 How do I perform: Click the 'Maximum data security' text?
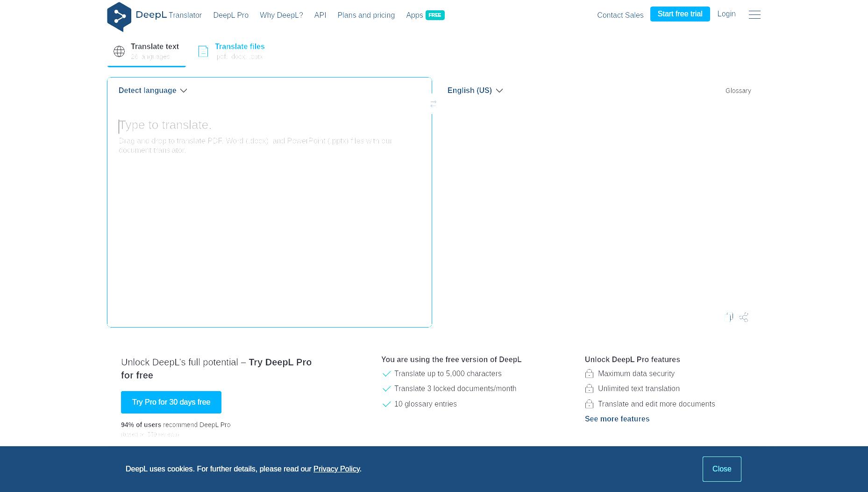[636, 374]
